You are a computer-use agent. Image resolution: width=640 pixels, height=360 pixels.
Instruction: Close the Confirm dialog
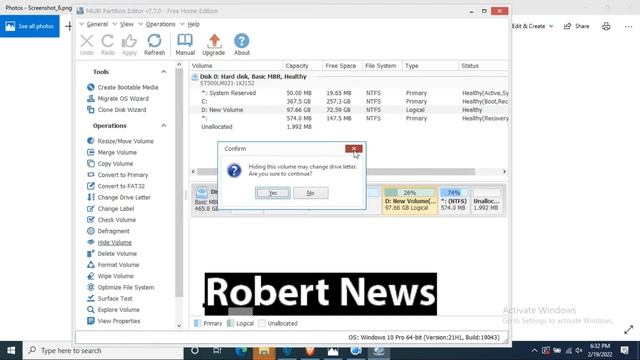click(353, 149)
